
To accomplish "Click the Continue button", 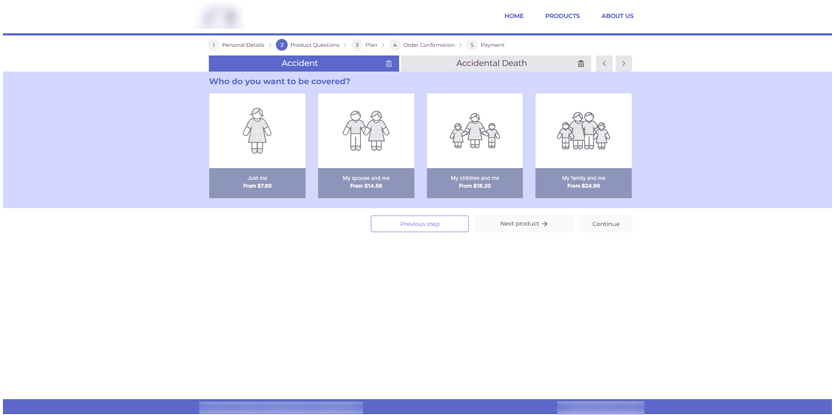I will click(x=605, y=224).
